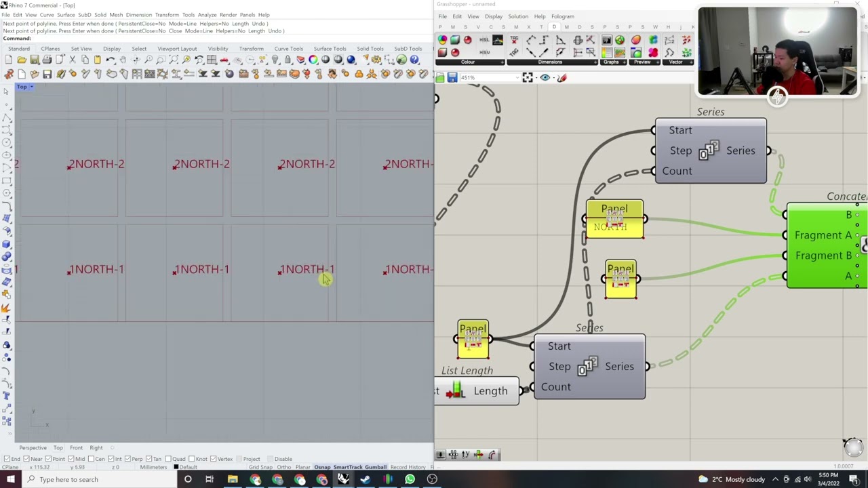
Task: Click the Grasshopper Save disk icon
Action: [x=452, y=78]
